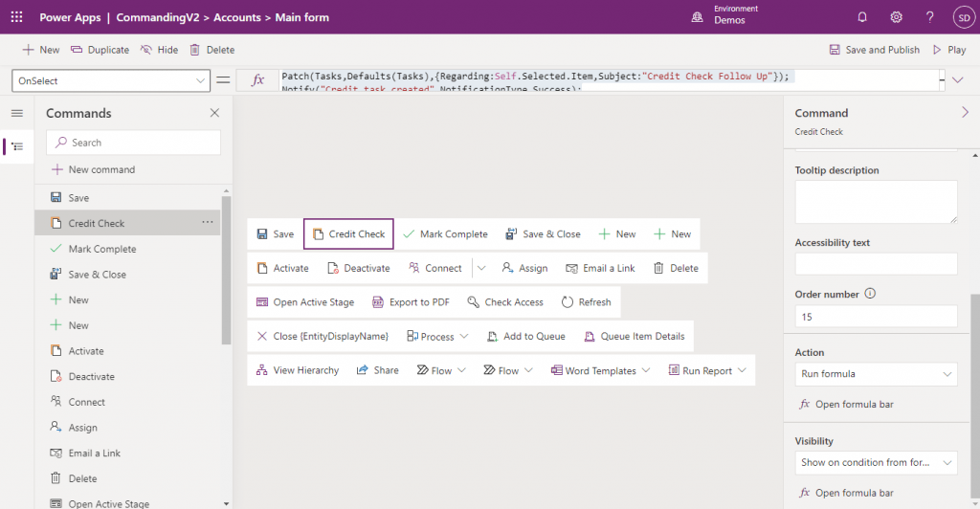The image size is (980, 509).
Task: Click Save and Publish
Action: coord(875,50)
